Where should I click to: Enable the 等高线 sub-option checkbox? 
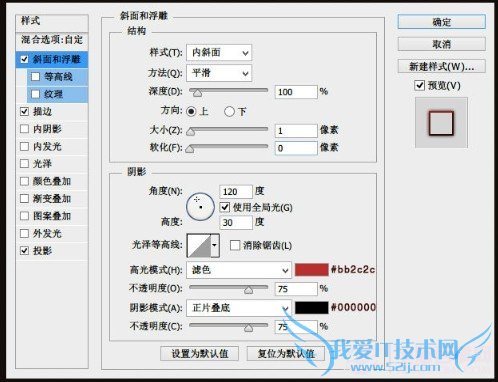pos(35,77)
